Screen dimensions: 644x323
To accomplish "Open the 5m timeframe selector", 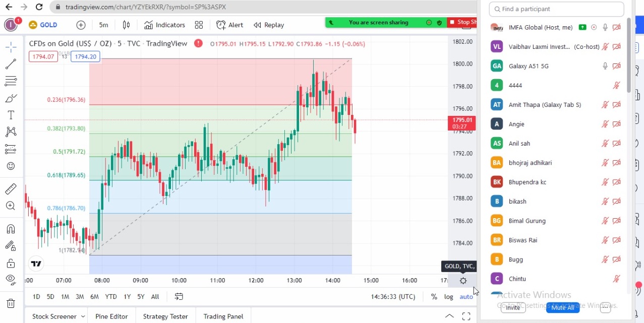I will [x=103, y=25].
